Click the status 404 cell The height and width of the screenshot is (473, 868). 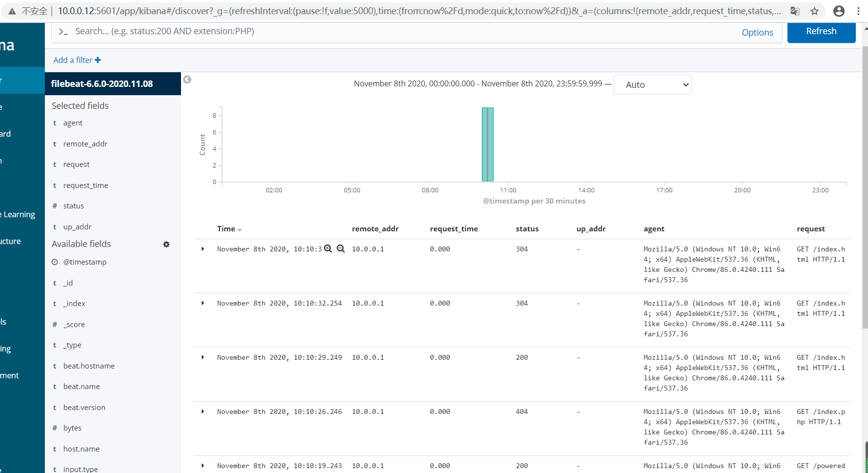coord(522,411)
